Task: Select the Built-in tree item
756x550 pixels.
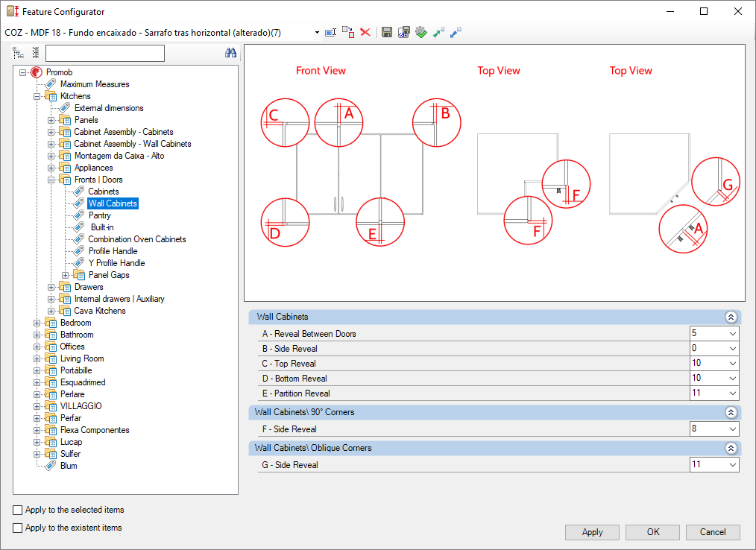Action: point(102,227)
